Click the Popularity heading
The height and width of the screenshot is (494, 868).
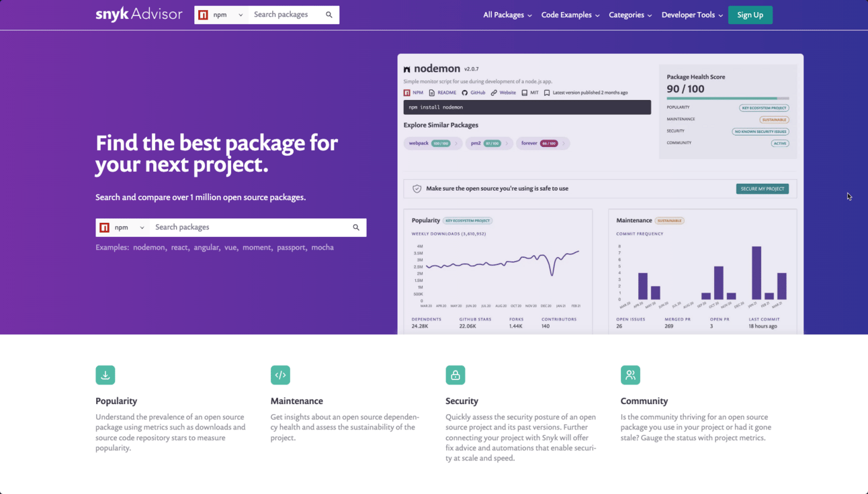(116, 401)
